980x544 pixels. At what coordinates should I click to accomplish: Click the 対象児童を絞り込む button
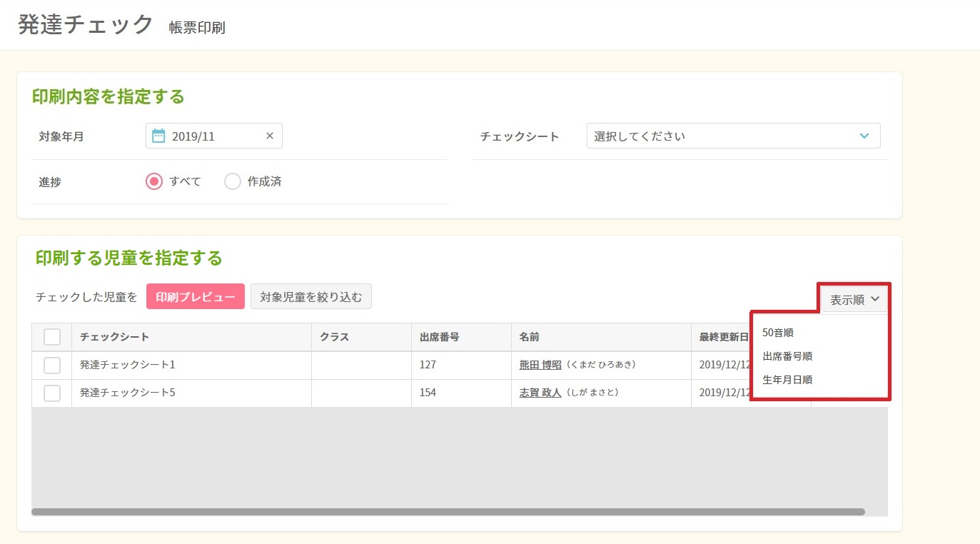coord(311,296)
